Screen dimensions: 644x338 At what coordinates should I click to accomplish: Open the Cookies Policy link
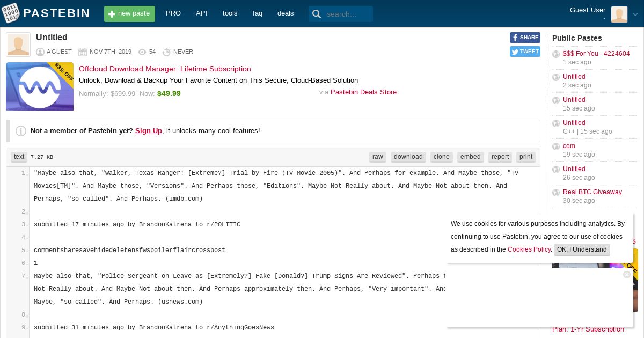pyautogui.click(x=529, y=249)
